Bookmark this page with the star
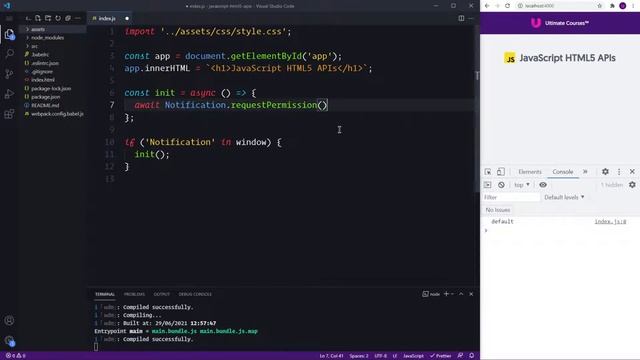This screenshot has width=640, height=360. 600,6
